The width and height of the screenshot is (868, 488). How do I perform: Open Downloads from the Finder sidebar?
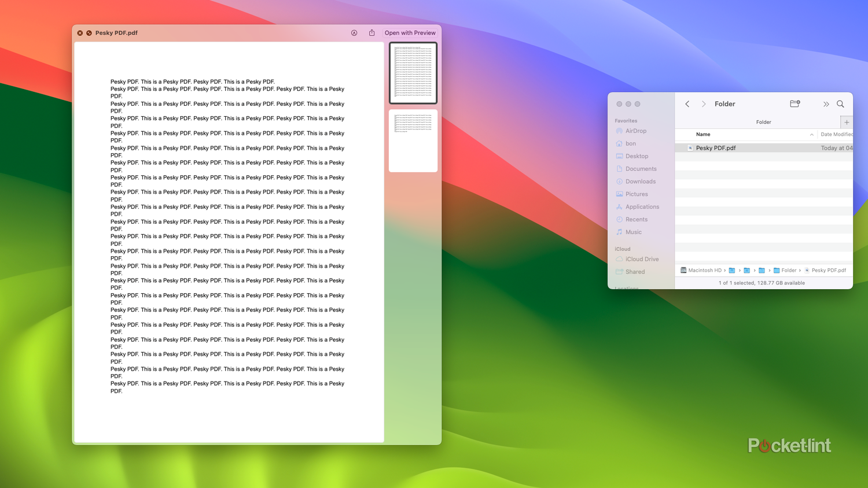click(635, 182)
